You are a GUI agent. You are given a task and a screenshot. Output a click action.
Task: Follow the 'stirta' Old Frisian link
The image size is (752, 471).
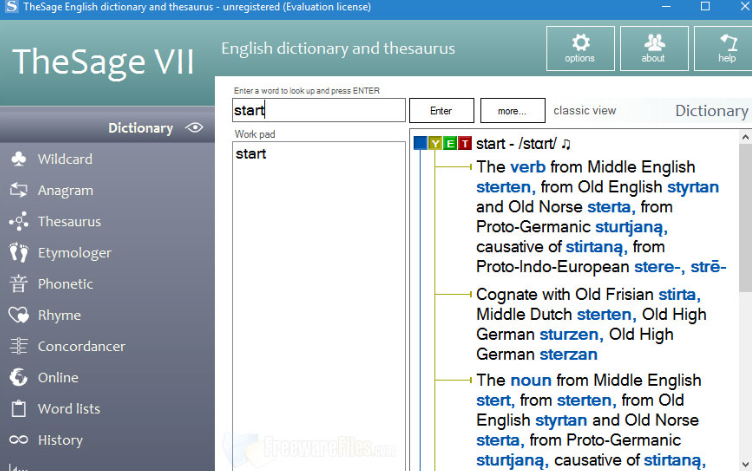tap(679, 294)
